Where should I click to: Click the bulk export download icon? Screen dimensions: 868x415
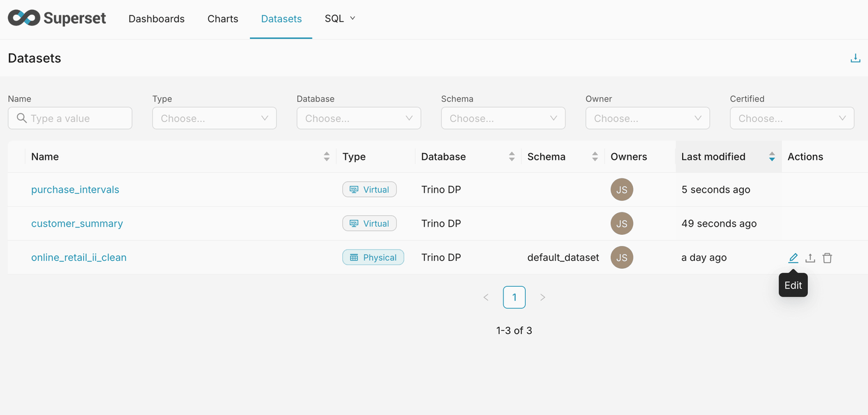tap(855, 58)
